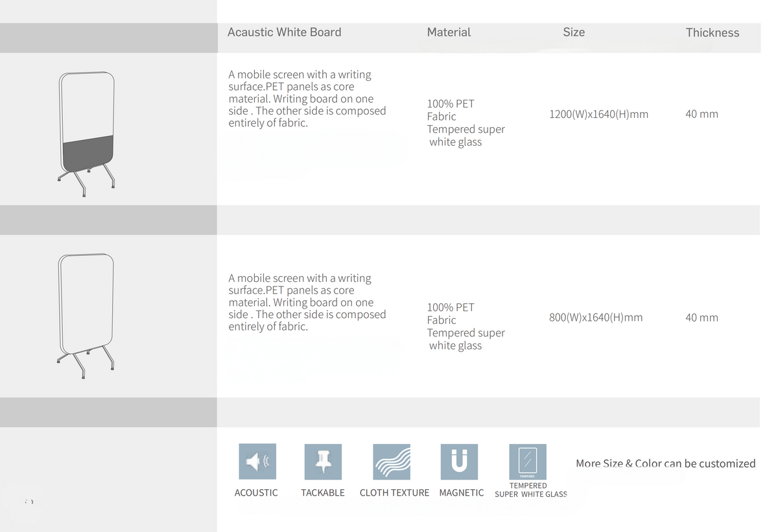
Task: Click the Tackable pushpin icon
Action: [323, 461]
